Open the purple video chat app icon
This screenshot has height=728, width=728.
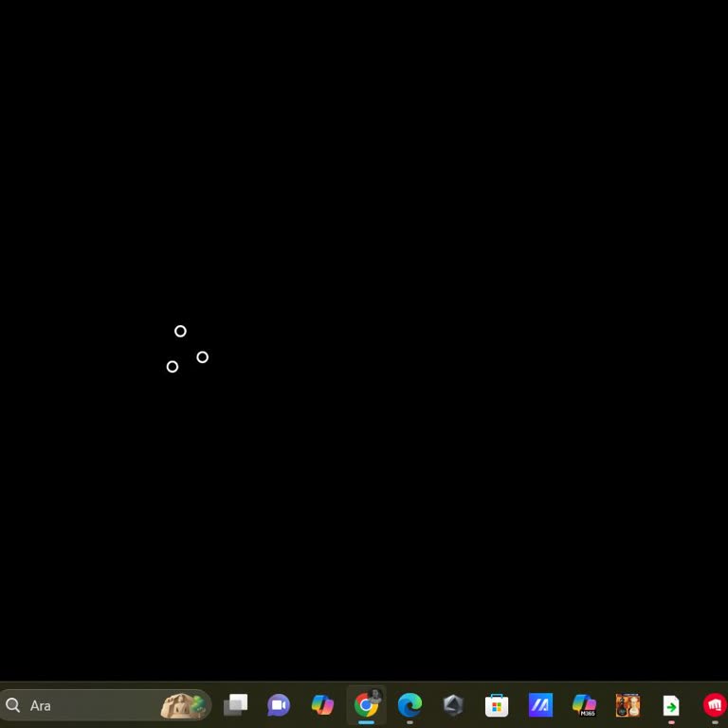(279, 705)
